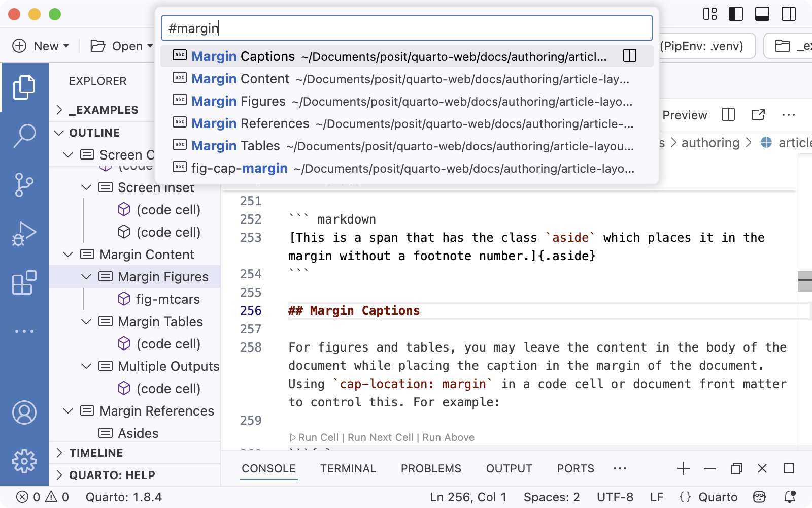
Task: Open the Extensions view icon
Action: (25, 283)
